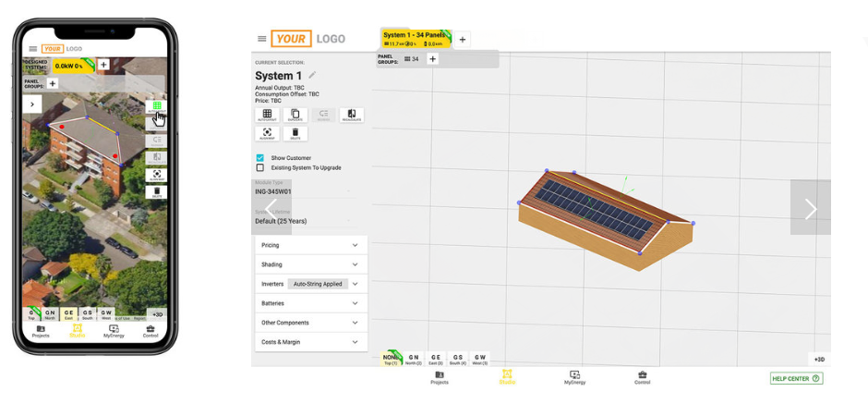Select System 1 - 34 Panels tab
This screenshot has width=868, height=404.
[x=416, y=39]
